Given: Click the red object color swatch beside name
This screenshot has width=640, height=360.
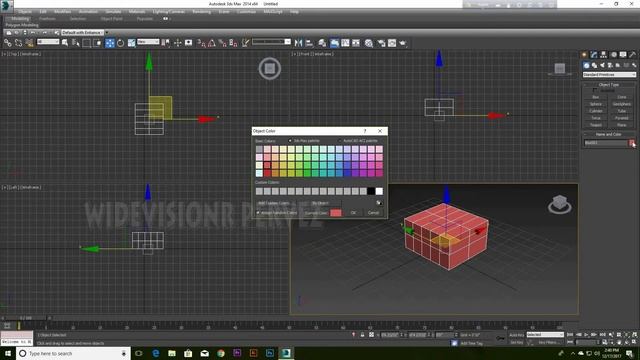Looking at the screenshot, I should click(x=632, y=143).
